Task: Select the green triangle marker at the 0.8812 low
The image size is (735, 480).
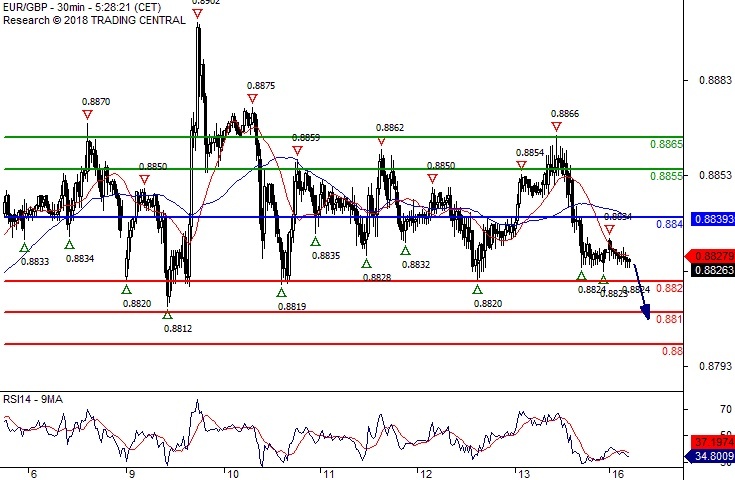Action: (167, 315)
